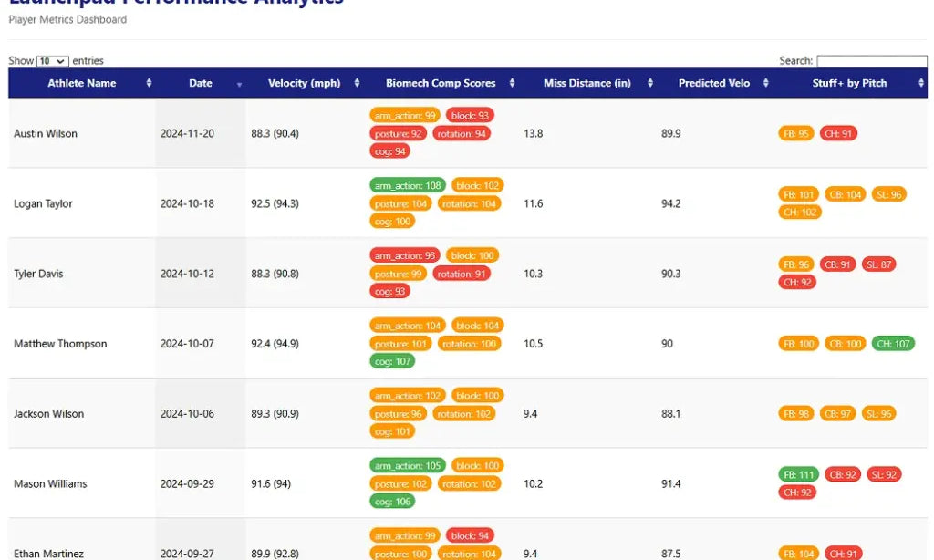Click Mason Williams' cog: 106 badge
Image resolution: width=934 pixels, height=560 pixels.
(x=392, y=501)
